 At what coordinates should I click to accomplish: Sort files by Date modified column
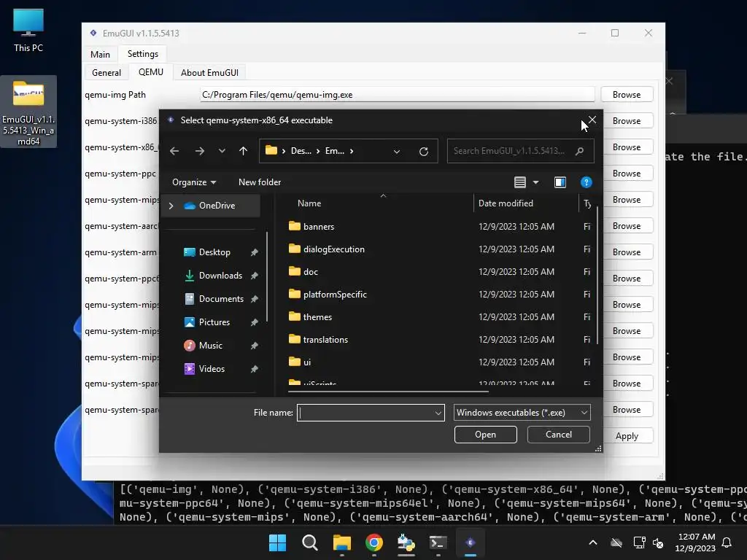(x=506, y=203)
